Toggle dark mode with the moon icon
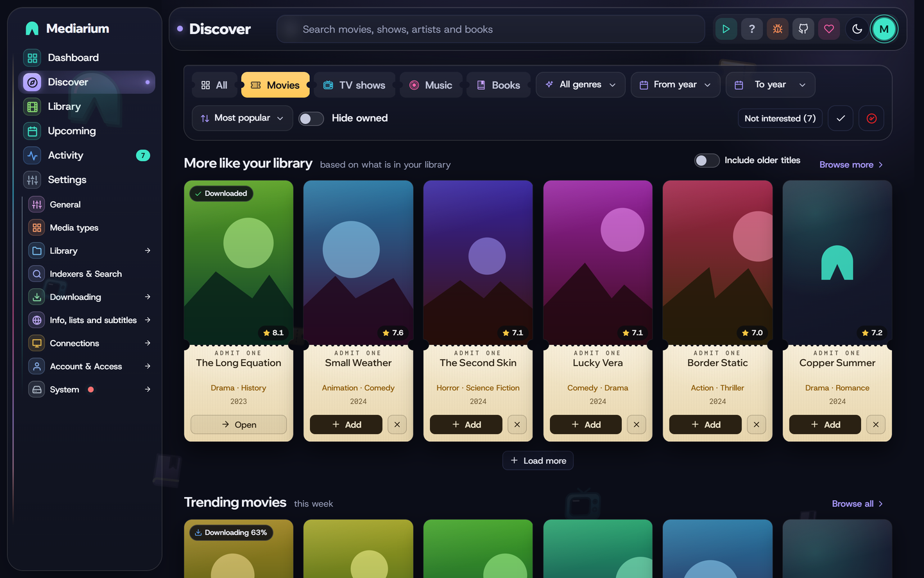Screen dimensions: 924x578 (x=857, y=29)
